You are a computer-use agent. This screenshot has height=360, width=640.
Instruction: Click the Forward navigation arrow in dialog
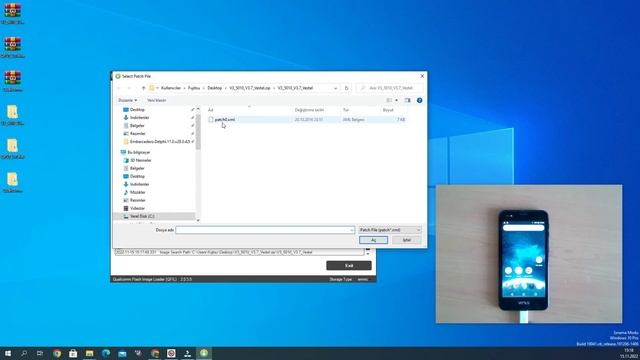click(129, 88)
